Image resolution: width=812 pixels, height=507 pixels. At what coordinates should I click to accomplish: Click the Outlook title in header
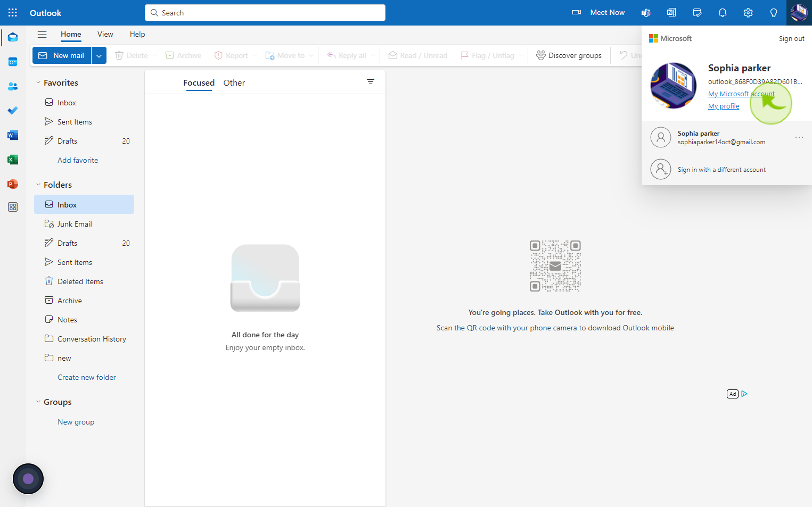coord(45,13)
